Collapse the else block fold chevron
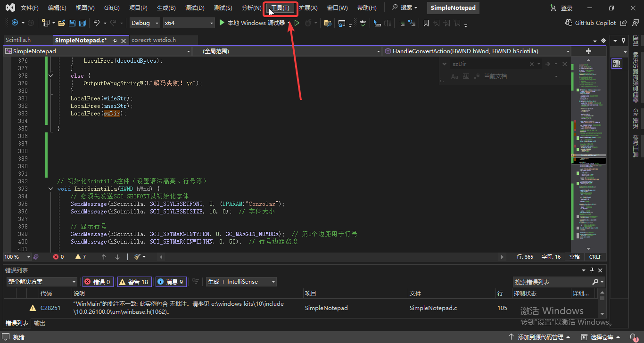The height and width of the screenshot is (343, 644). 51,76
